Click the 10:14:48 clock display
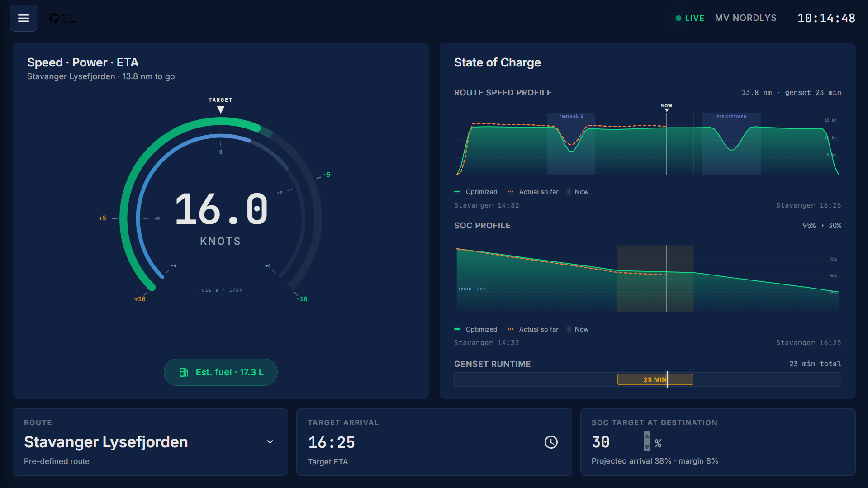The width and height of the screenshot is (868, 488). (826, 18)
